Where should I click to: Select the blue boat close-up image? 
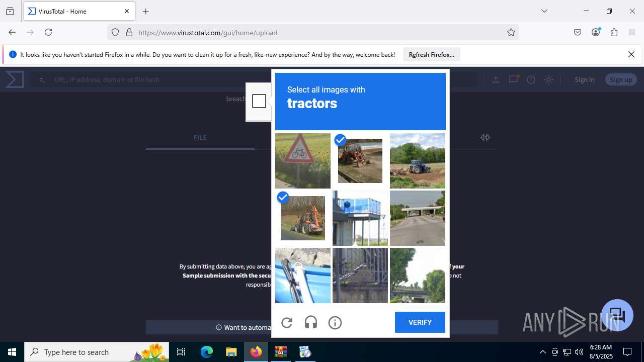pyautogui.click(x=303, y=276)
